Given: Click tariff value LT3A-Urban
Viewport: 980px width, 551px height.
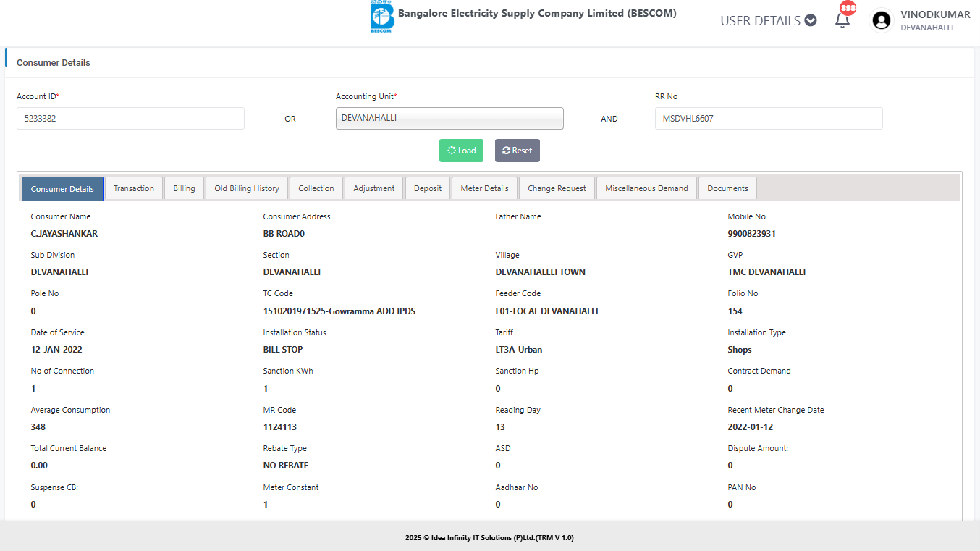Looking at the screenshot, I should pos(519,350).
